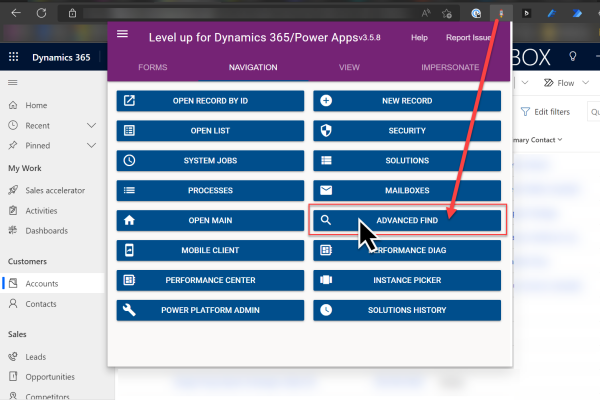600x400 pixels.
Task: Switch to the Forms tab
Action: [x=153, y=68]
